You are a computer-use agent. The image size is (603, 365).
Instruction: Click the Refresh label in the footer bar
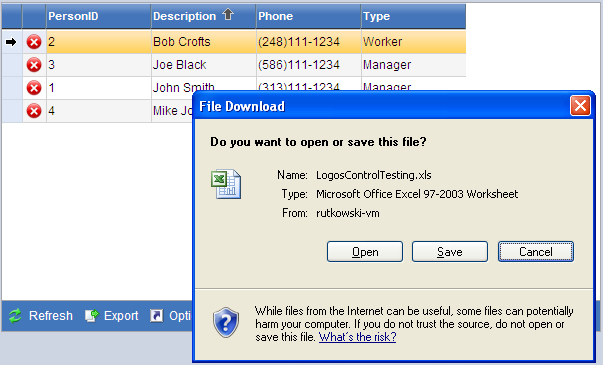click(x=51, y=316)
